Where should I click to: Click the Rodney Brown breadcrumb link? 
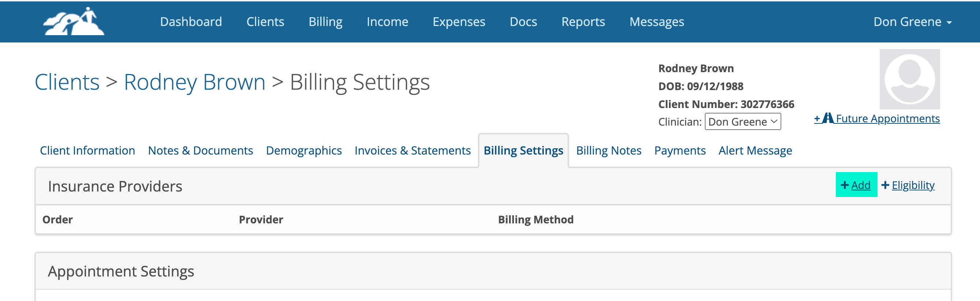(x=194, y=82)
